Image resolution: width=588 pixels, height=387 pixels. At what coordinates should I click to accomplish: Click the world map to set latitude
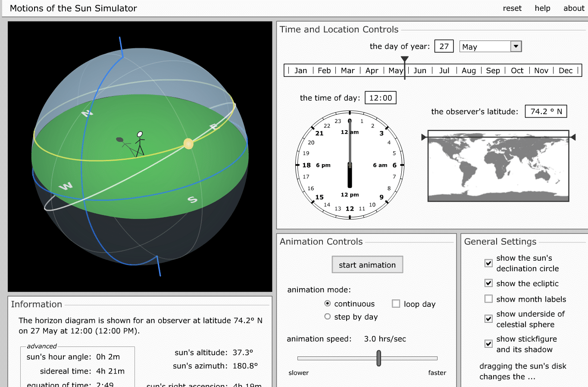498,166
